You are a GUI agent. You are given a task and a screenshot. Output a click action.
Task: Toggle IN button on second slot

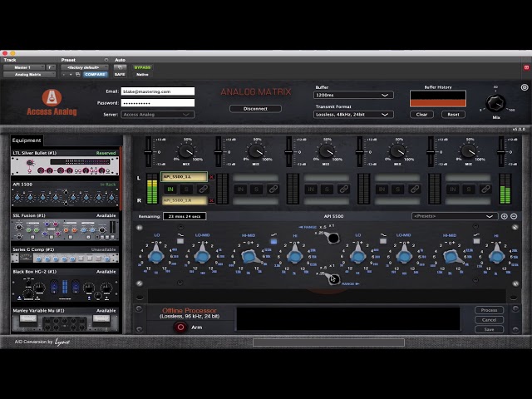point(240,189)
